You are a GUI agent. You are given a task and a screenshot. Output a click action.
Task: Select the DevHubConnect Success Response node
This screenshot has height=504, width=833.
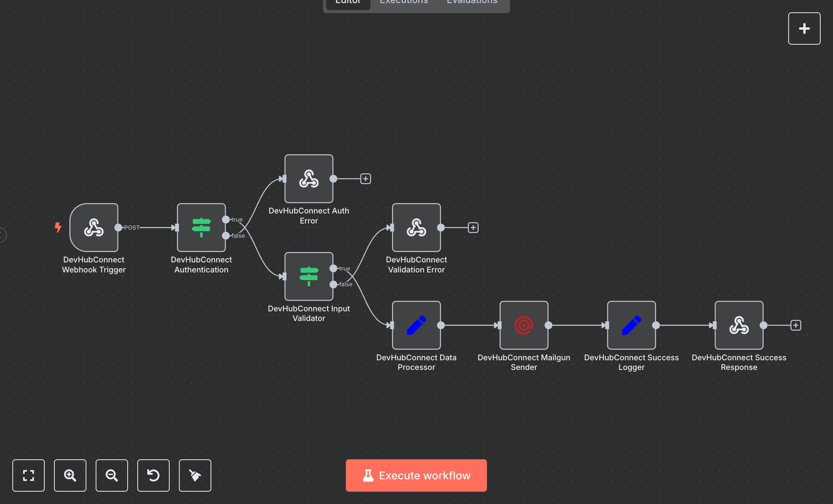click(x=739, y=325)
